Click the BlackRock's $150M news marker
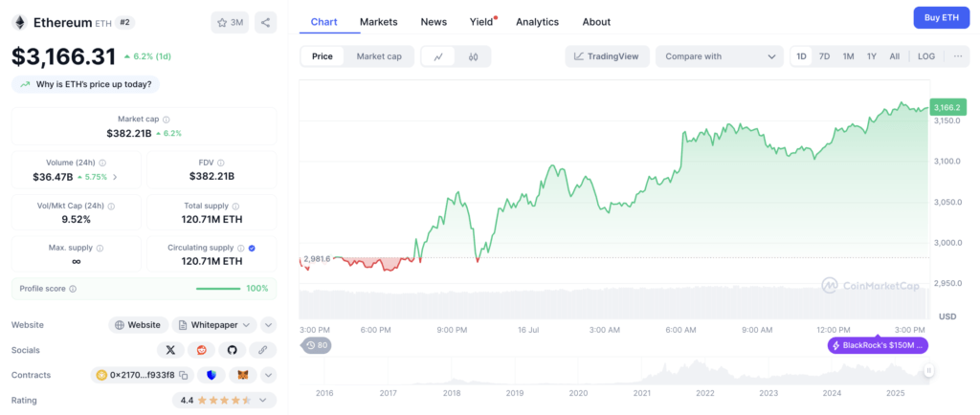 click(879, 345)
